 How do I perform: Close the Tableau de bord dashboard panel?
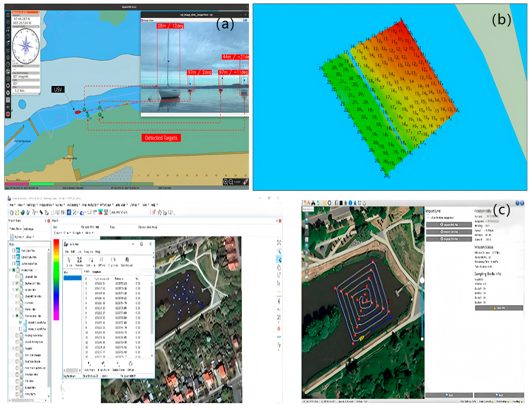(x=39, y=12)
